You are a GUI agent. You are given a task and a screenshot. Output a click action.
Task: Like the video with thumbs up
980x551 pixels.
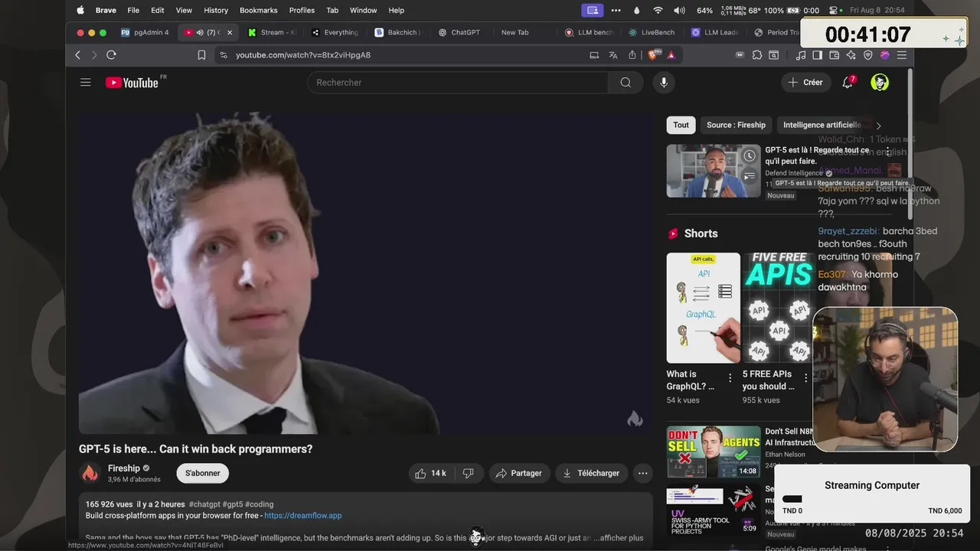(430, 474)
